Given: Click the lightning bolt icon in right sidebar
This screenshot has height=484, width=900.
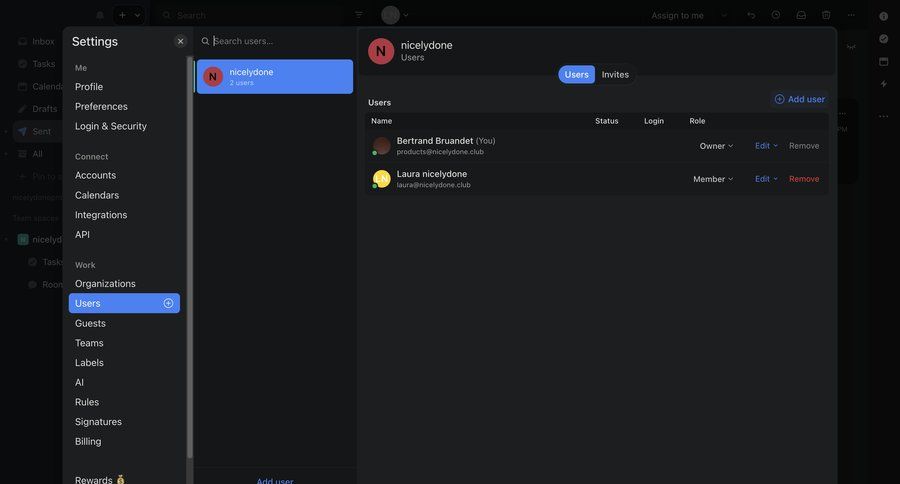Looking at the screenshot, I should [x=883, y=84].
